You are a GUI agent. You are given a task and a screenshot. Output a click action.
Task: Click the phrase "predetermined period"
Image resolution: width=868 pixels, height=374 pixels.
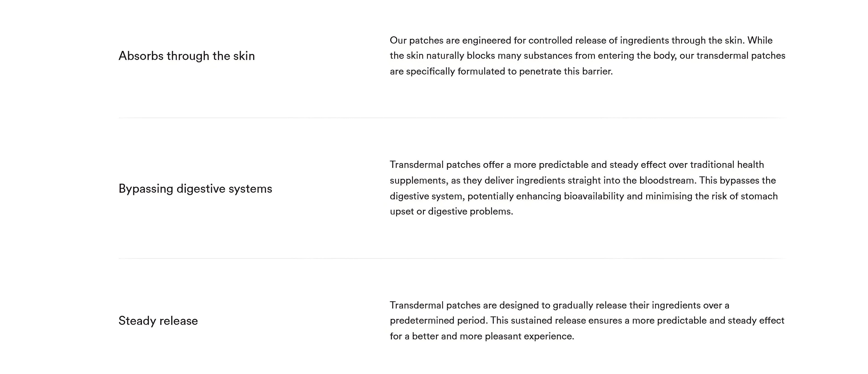pos(438,320)
